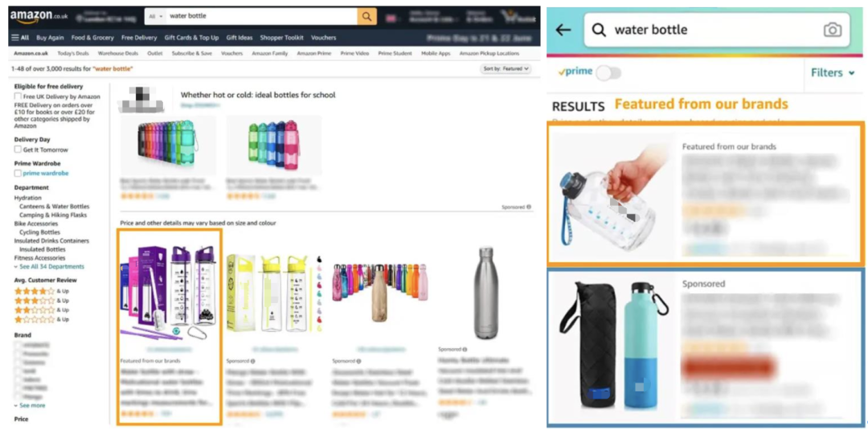Click the desktop water bottle search field
The height and width of the screenshot is (434, 868).
pyautogui.click(x=262, y=16)
